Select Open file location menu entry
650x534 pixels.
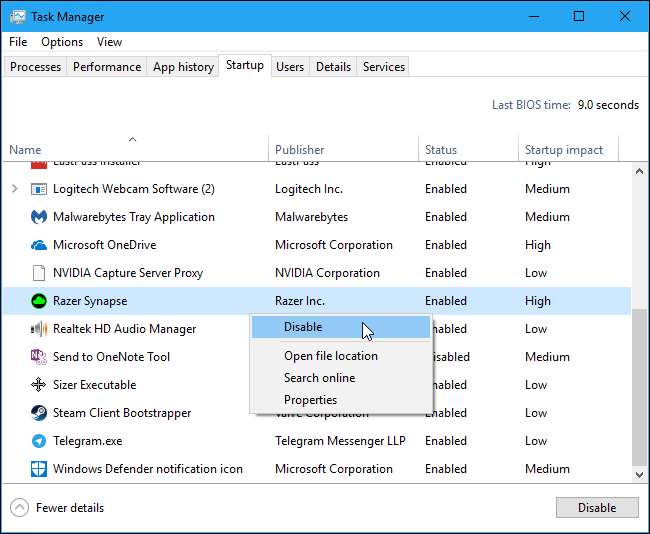pyautogui.click(x=330, y=356)
